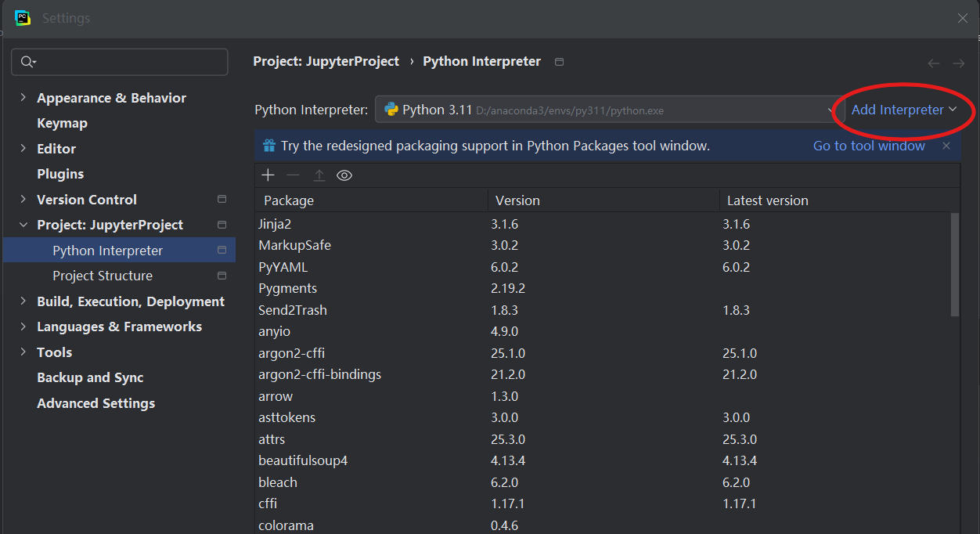Click project-level icon beside Python Interpreter breadcrumb
The width and height of the screenshot is (980, 534).
[559, 62]
